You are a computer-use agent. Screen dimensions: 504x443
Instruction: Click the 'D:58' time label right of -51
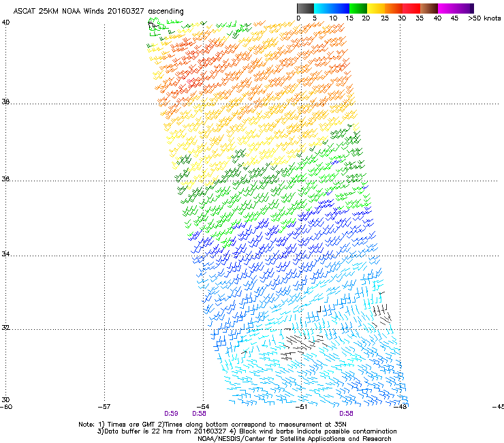coord(346,414)
